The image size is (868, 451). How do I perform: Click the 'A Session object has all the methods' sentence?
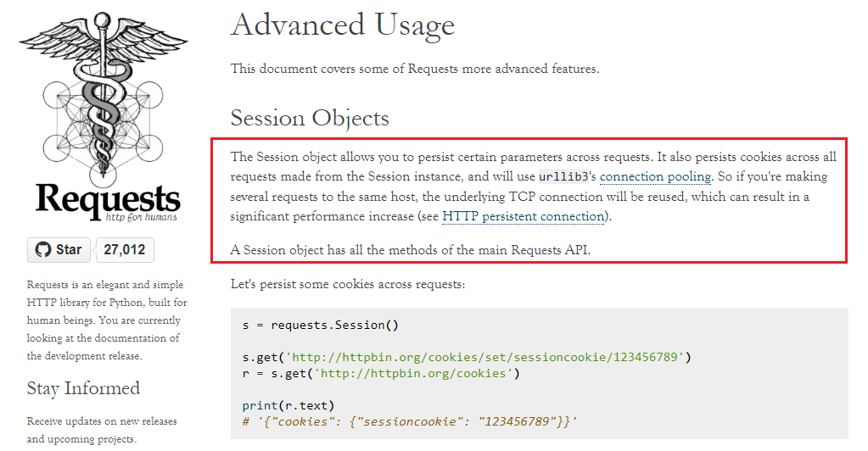click(411, 250)
